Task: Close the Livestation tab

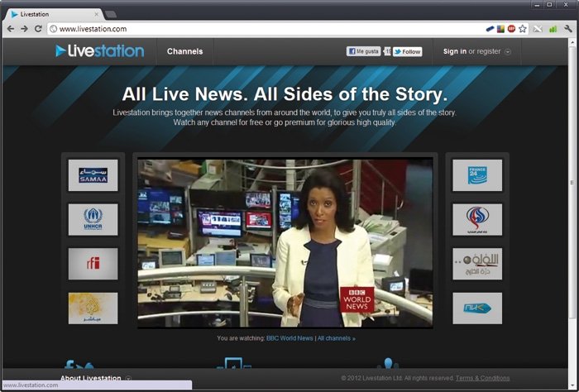Action: pos(97,14)
